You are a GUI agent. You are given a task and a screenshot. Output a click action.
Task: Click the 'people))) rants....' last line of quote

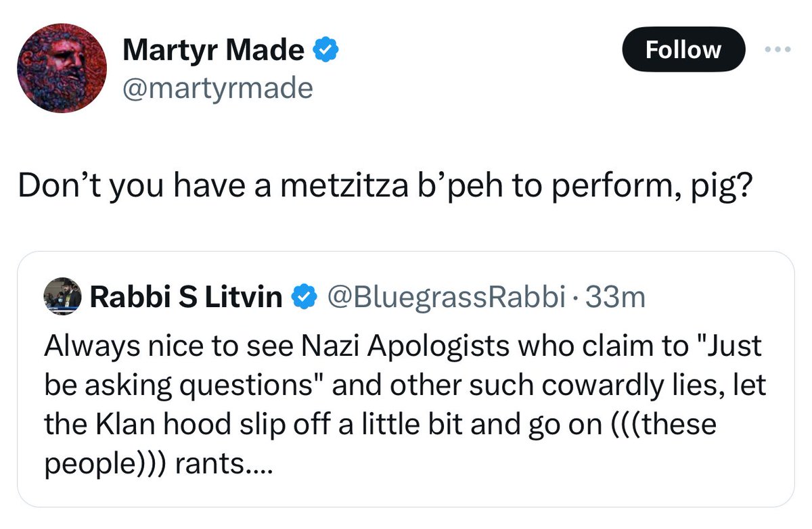click(158, 465)
